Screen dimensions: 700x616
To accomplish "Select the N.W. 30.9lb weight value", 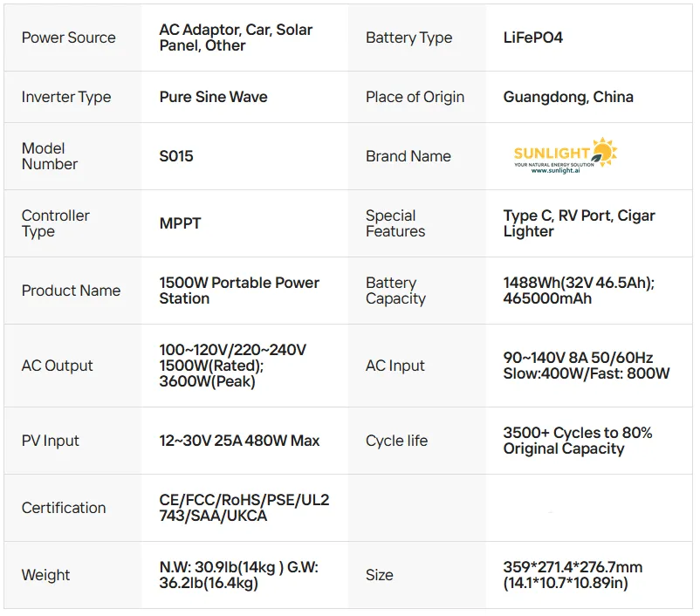I will click(x=238, y=575).
